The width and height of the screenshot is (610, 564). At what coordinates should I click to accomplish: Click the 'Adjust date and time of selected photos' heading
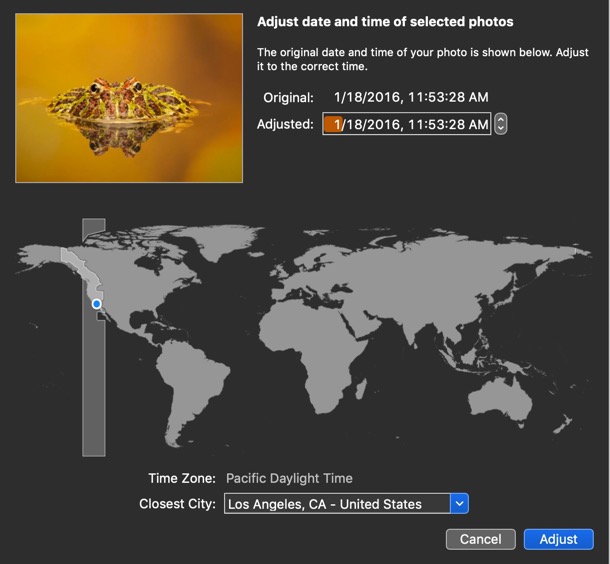385,22
